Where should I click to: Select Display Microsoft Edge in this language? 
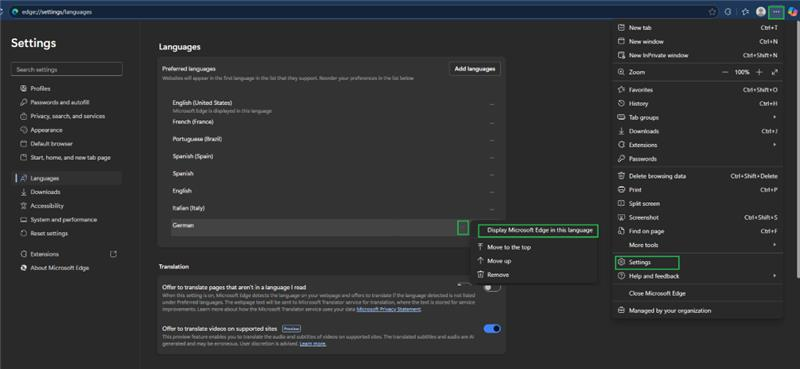[x=537, y=231]
